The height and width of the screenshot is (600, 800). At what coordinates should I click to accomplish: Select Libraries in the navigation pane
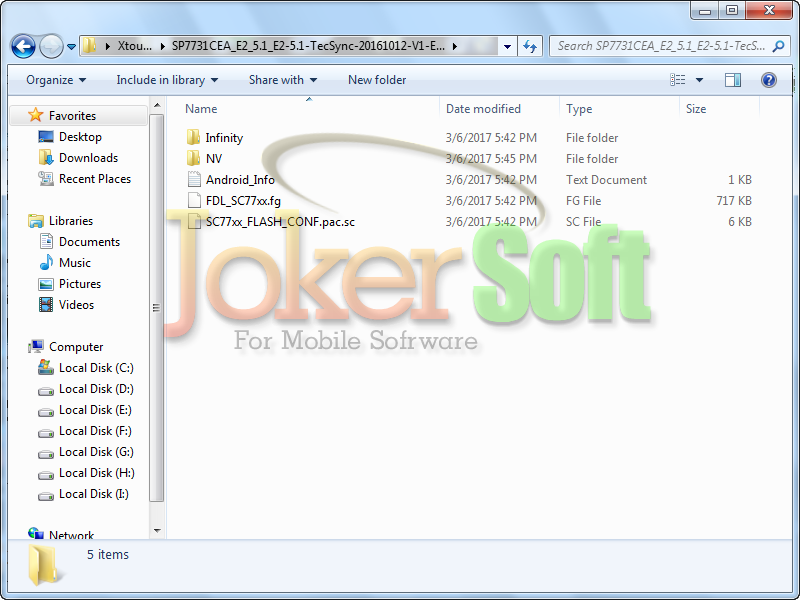71,221
